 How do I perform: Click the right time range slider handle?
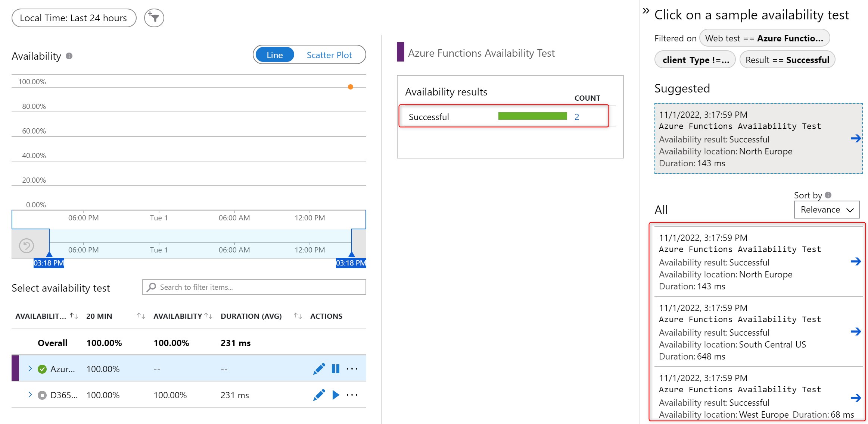(x=351, y=254)
